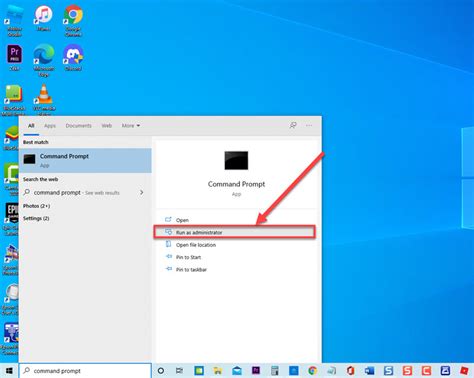Open the iTunes desktop shortcut
The image size is (474, 378).
[x=44, y=18]
